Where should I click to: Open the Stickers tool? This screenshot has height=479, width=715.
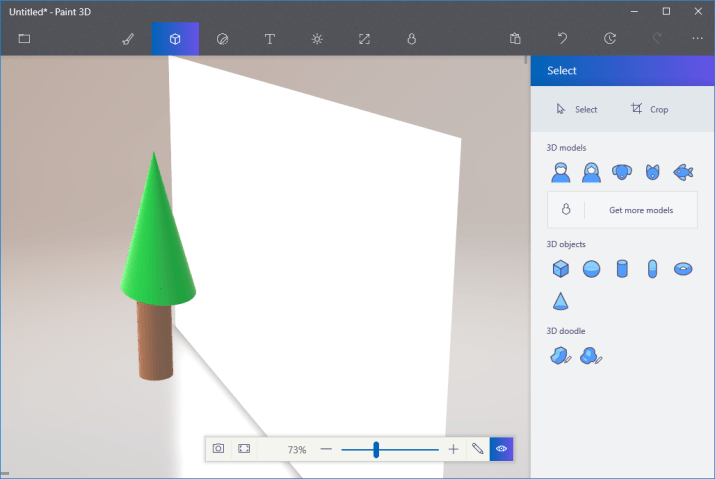tap(223, 39)
